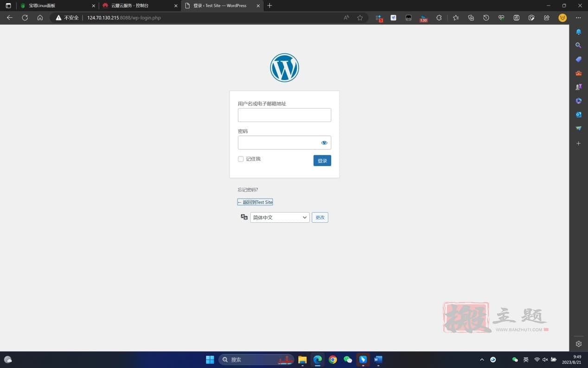The image size is (588, 368).
Task: Open the notifications bell in Edge sidebar
Action: click(x=578, y=32)
